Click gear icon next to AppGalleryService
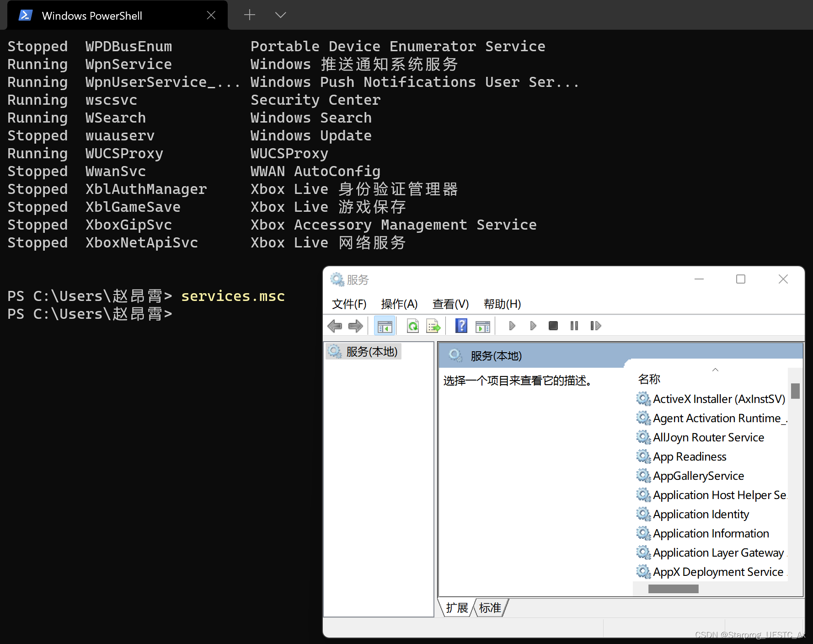The width and height of the screenshot is (813, 644). coord(643,476)
